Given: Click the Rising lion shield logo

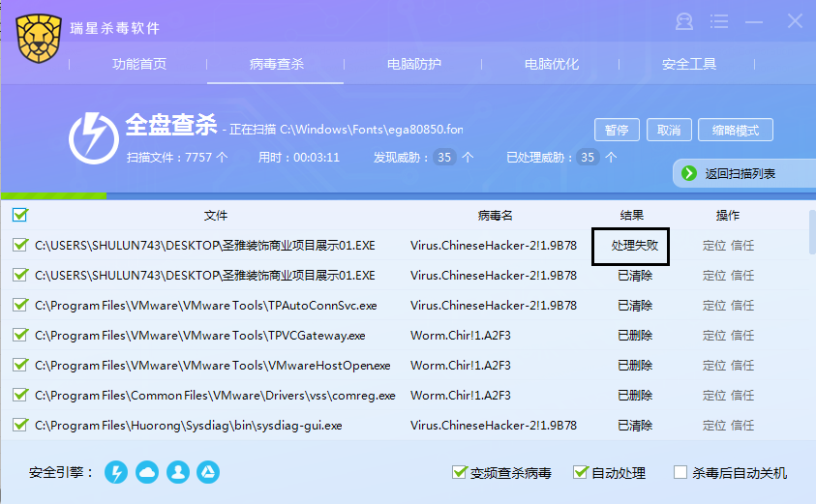Looking at the screenshot, I should tap(39, 39).
